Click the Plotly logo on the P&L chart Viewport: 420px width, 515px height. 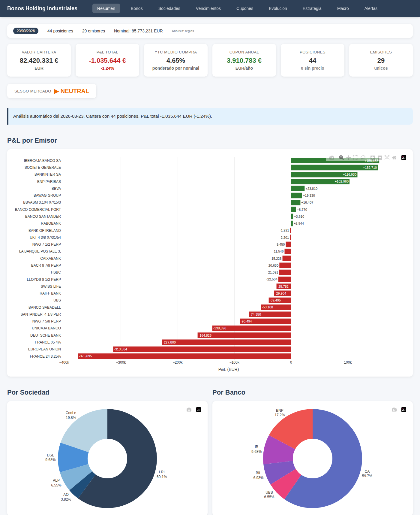(404, 158)
